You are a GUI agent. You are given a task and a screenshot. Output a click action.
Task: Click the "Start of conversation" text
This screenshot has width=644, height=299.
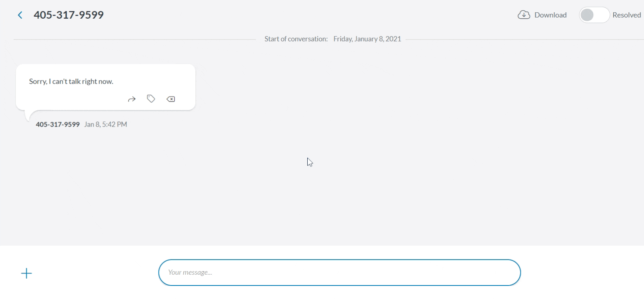pyautogui.click(x=296, y=39)
